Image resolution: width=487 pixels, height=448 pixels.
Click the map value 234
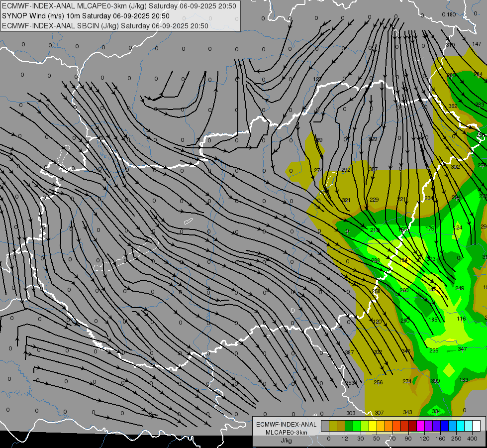[429, 198]
